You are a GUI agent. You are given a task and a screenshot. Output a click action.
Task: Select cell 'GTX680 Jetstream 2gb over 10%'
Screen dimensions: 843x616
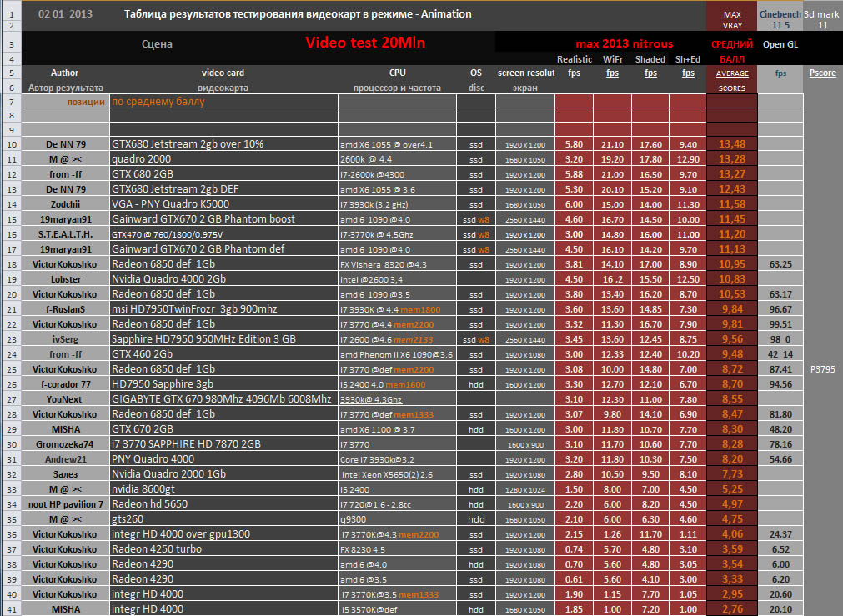223,144
